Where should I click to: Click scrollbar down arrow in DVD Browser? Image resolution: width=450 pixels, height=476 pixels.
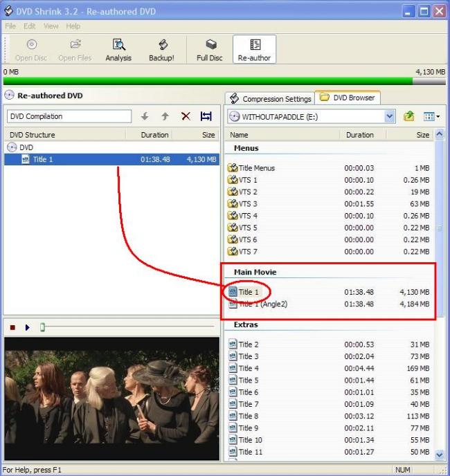click(x=440, y=455)
